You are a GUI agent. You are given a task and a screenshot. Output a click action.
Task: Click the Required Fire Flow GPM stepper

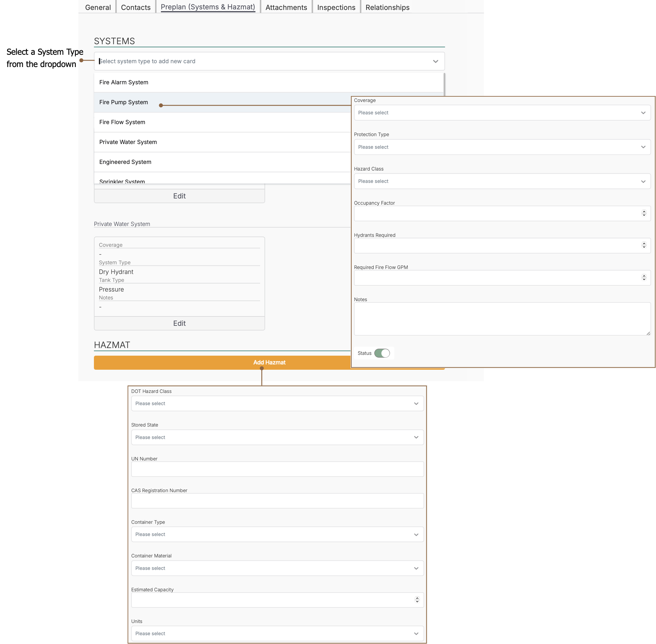(x=644, y=277)
